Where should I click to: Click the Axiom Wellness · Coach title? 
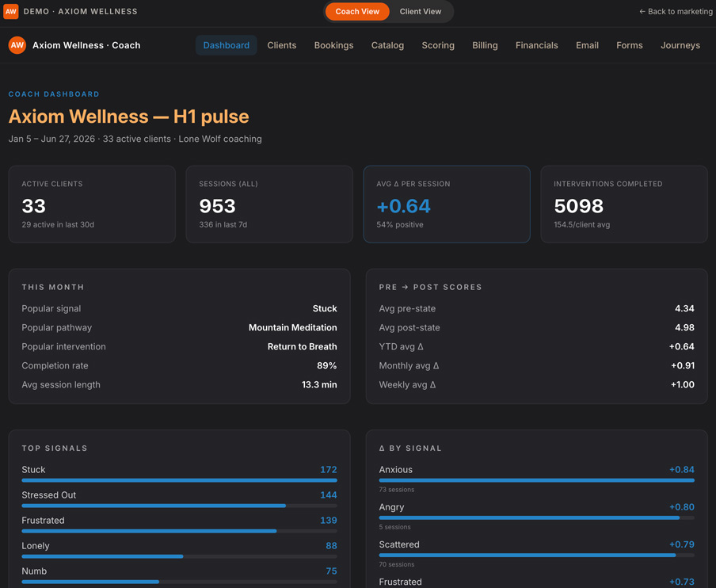click(86, 45)
